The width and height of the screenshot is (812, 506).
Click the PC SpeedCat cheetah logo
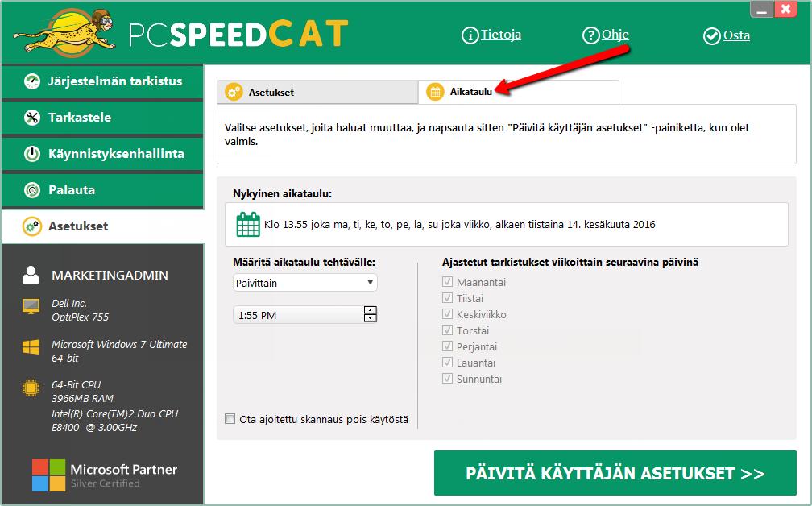click(x=65, y=32)
